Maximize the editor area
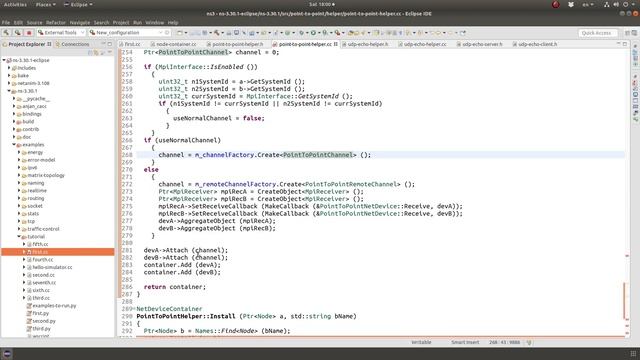Viewport: 640px width, 360px height. [625, 44]
